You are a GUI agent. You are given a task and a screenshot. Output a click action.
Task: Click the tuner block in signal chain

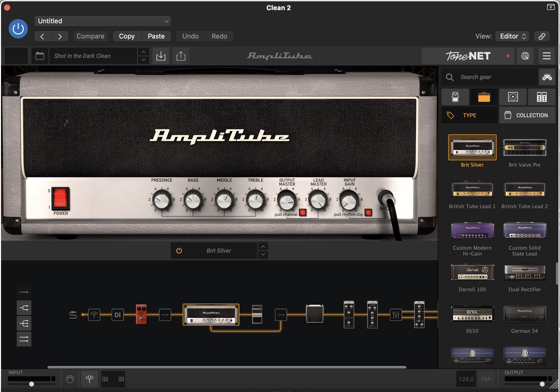tap(94, 315)
